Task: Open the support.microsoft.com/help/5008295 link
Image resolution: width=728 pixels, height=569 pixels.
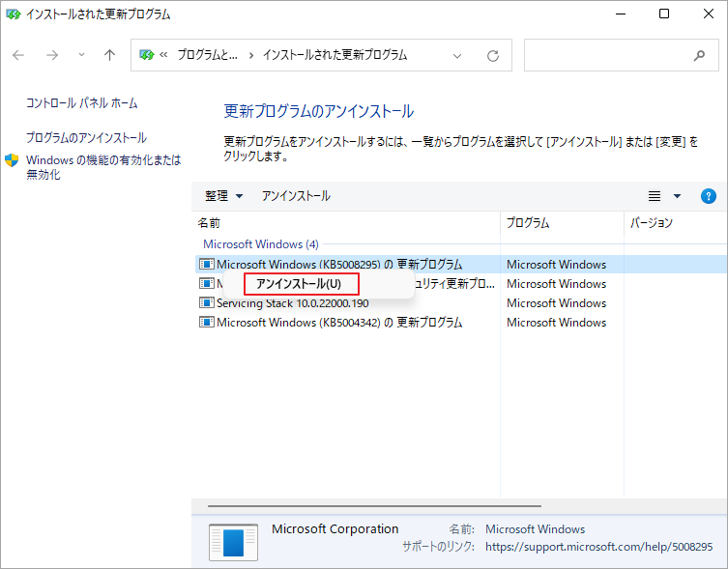Action: [598, 547]
